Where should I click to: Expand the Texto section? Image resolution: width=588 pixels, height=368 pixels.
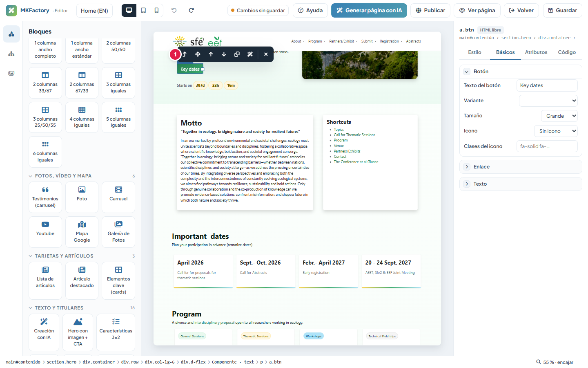(521, 184)
